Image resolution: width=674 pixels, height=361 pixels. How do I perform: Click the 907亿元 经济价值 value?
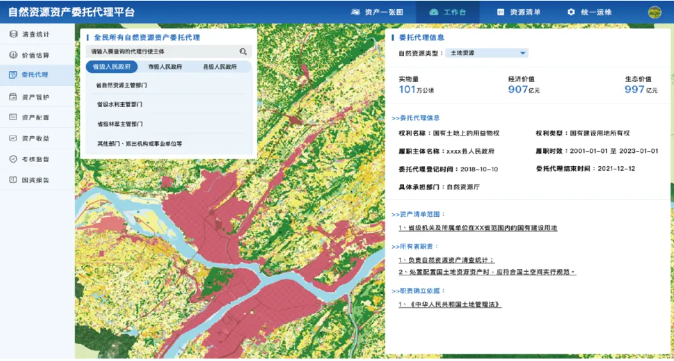(524, 90)
